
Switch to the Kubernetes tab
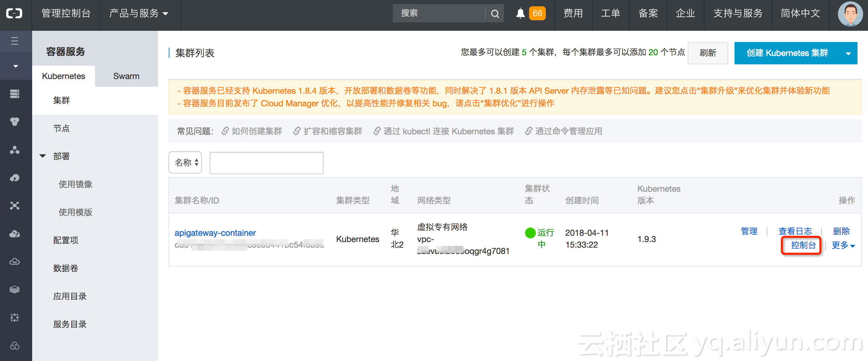tap(64, 76)
